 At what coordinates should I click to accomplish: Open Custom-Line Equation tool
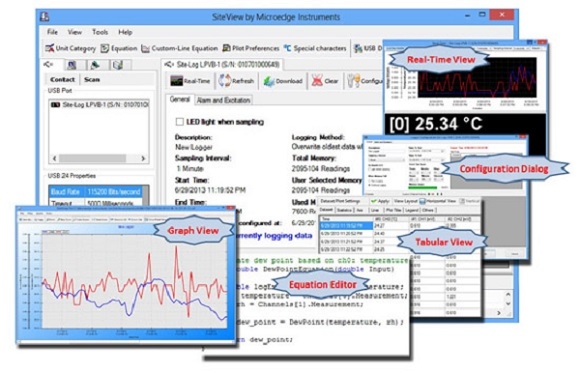coord(180,48)
